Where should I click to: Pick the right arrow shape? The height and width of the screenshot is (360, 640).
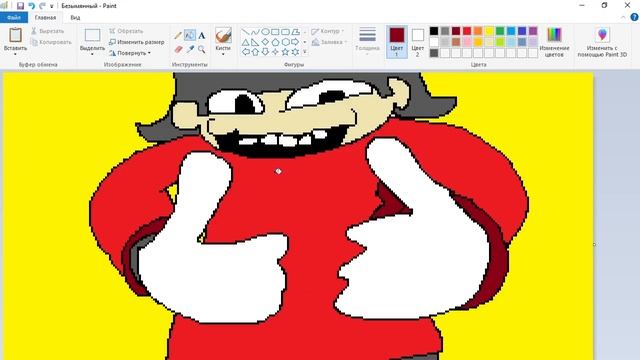click(x=295, y=42)
